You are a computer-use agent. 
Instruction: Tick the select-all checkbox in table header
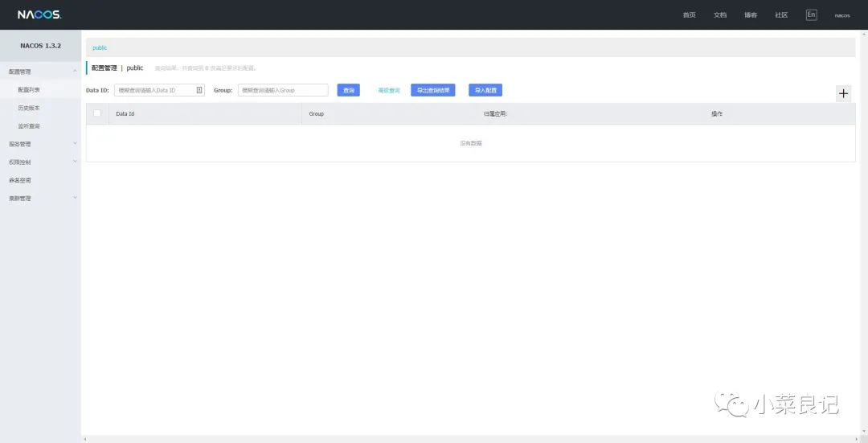point(97,113)
